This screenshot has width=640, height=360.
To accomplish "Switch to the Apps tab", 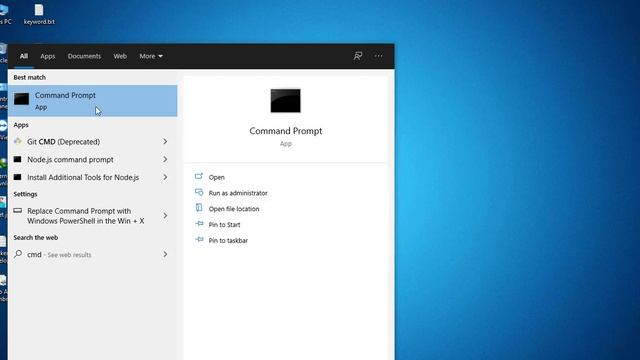I will [x=47, y=56].
